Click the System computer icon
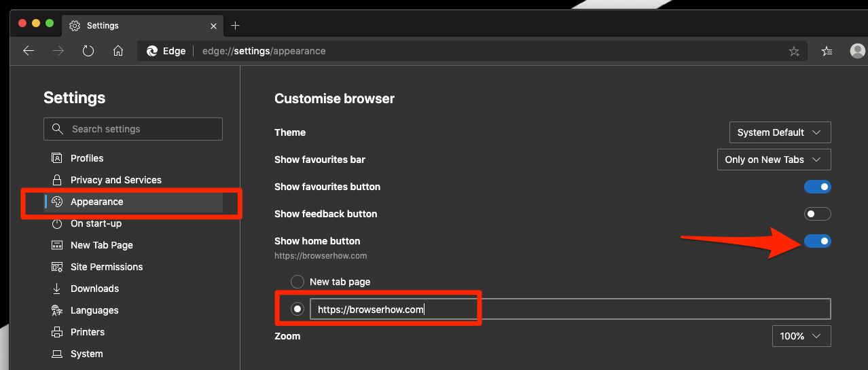Image resolution: width=868 pixels, height=370 pixels. (x=57, y=354)
